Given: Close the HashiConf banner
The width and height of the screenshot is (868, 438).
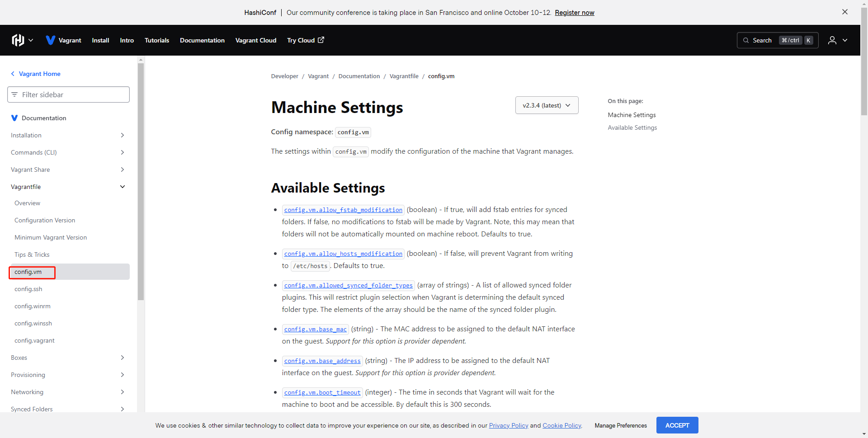Looking at the screenshot, I should pos(844,12).
